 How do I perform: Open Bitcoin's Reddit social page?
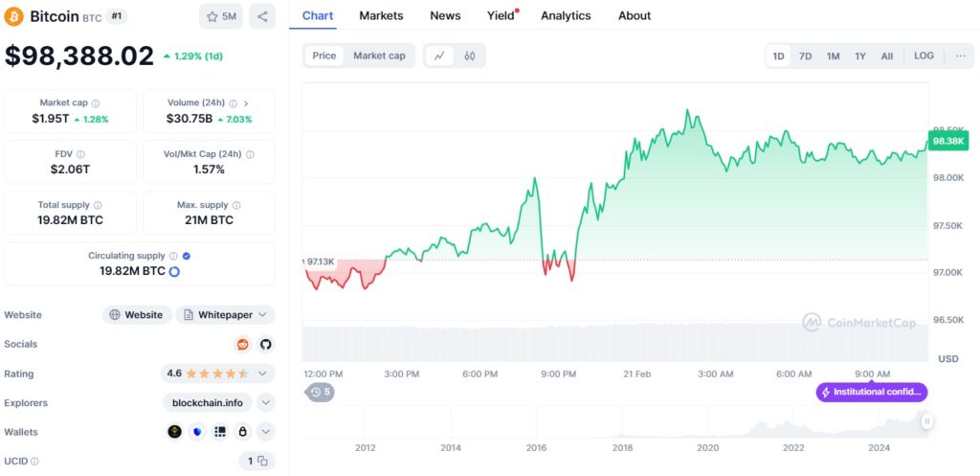(x=243, y=344)
